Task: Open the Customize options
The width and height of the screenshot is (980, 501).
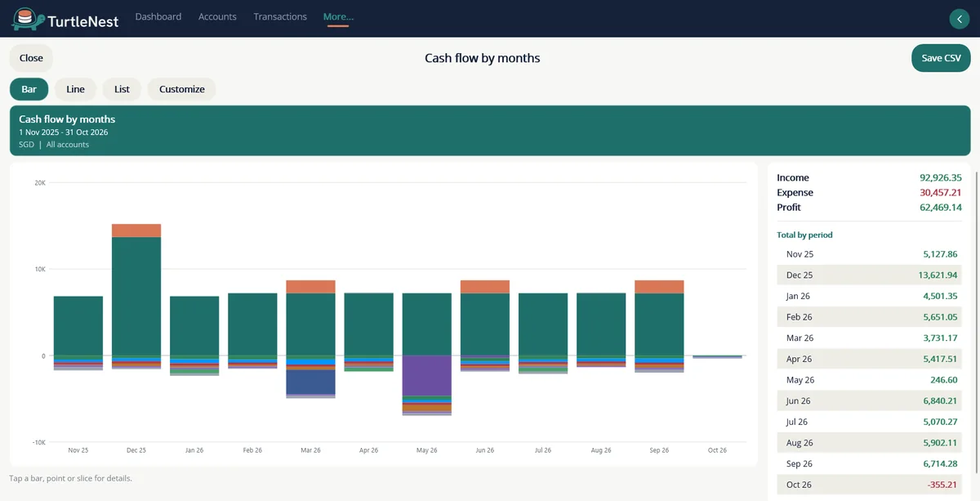Action: [182, 89]
